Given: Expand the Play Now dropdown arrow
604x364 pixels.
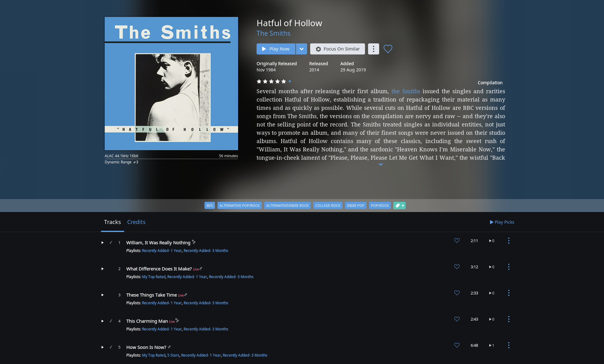Looking at the screenshot, I should (x=302, y=49).
